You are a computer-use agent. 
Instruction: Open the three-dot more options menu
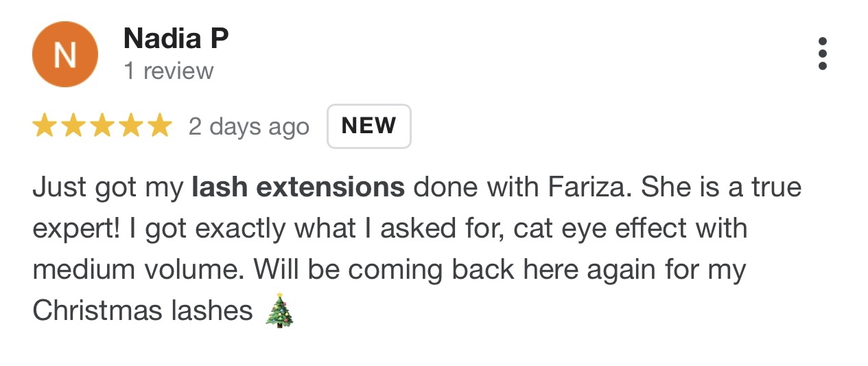tap(822, 54)
